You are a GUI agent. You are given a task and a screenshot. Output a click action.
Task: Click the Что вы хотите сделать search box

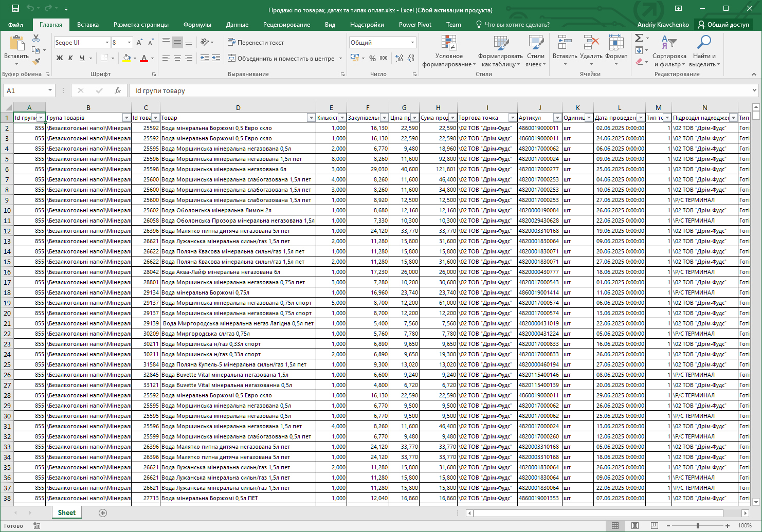click(x=513, y=25)
